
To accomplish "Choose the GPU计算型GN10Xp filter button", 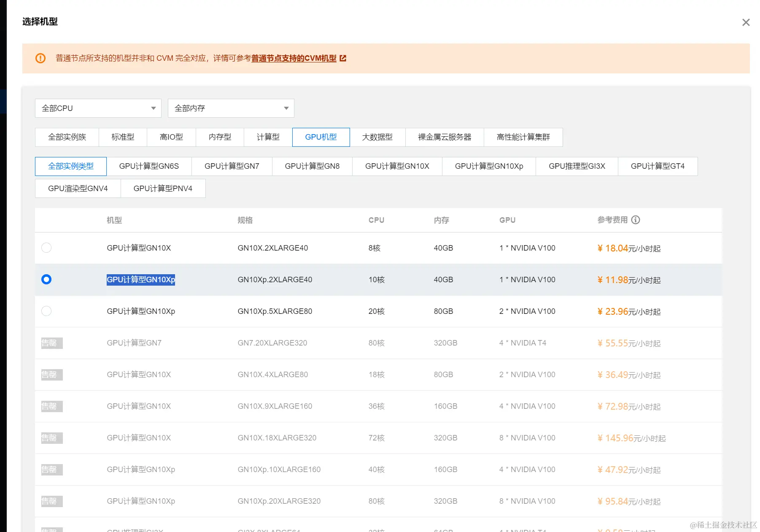I will pyautogui.click(x=489, y=166).
